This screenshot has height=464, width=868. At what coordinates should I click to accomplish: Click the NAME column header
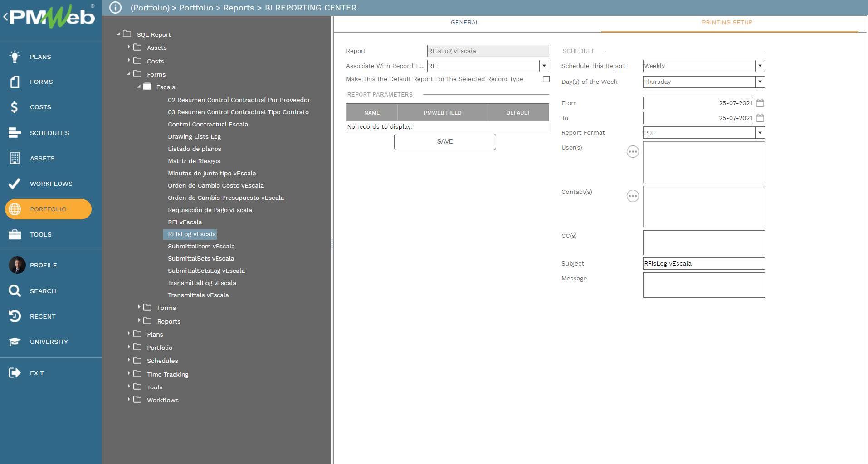[x=372, y=113]
